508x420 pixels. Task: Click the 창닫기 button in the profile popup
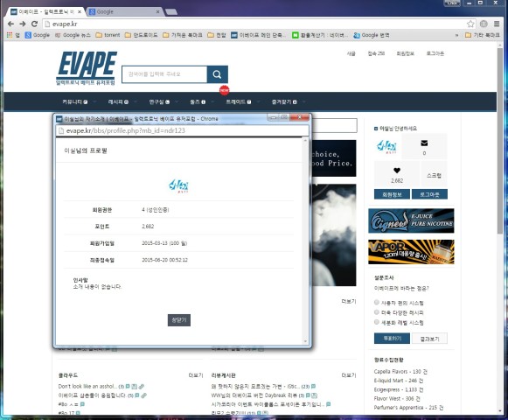pos(179,320)
